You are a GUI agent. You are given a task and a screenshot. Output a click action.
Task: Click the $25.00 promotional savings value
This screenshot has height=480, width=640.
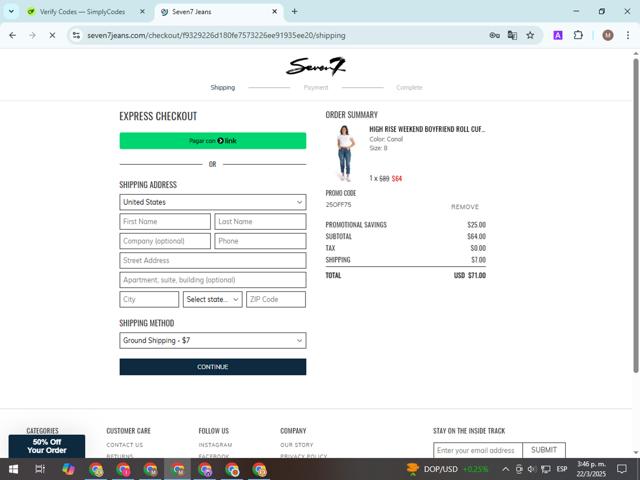click(476, 225)
